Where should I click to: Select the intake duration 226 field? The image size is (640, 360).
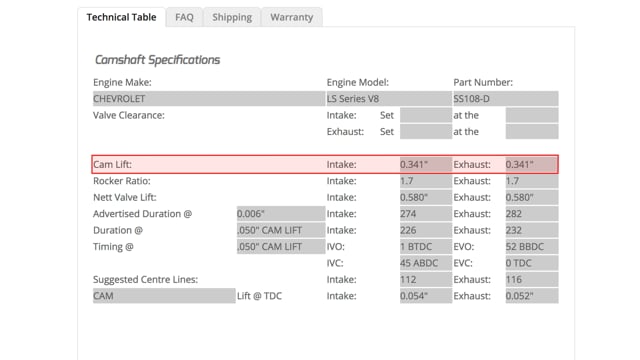pos(426,230)
